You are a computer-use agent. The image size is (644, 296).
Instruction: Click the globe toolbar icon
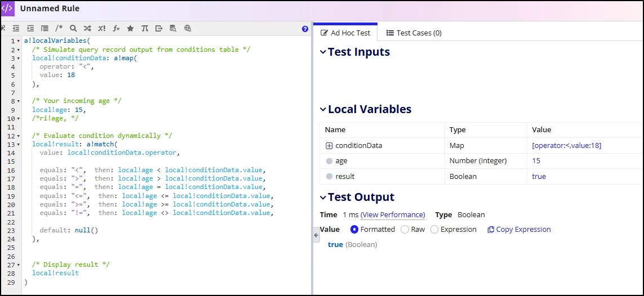coord(188,28)
